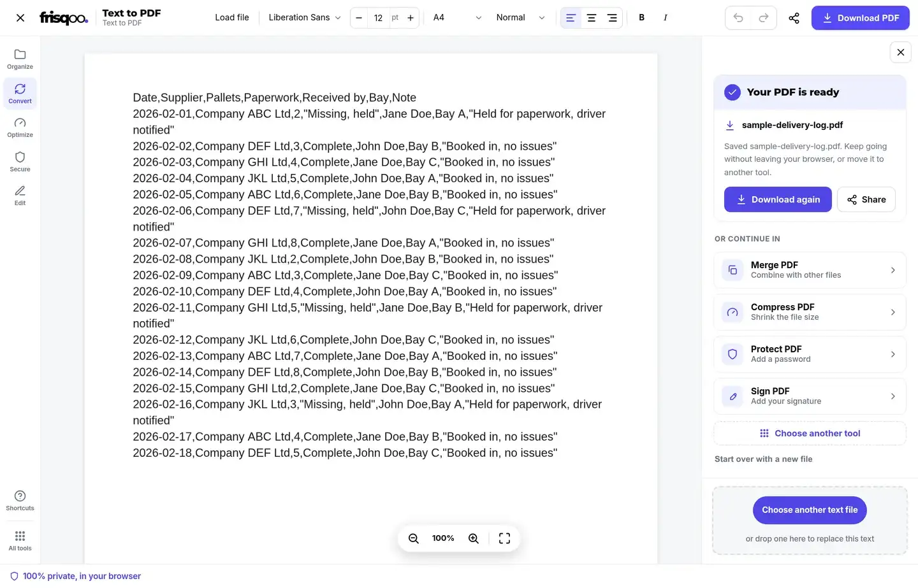Align text to the left

pyautogui.click(x=571, y=18)
